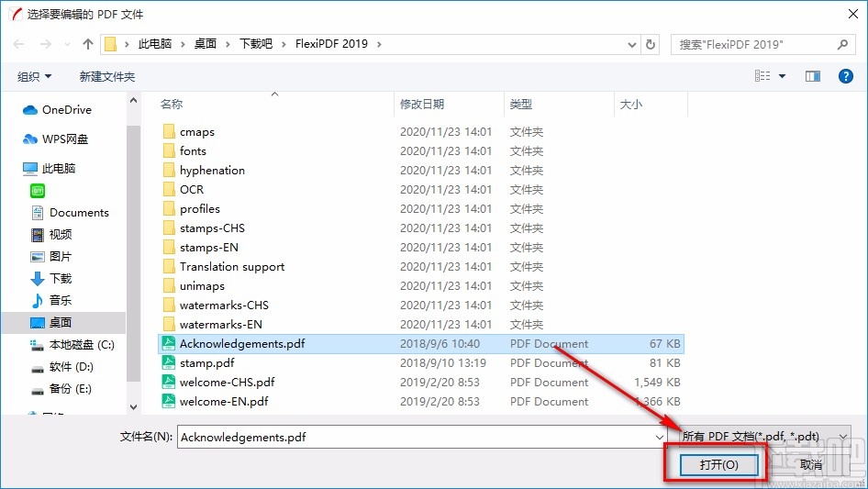The height and width of the screenshot is (489, 868).
Task: Open 本地磁盘 (C:) drive
Action: [72, 344]
